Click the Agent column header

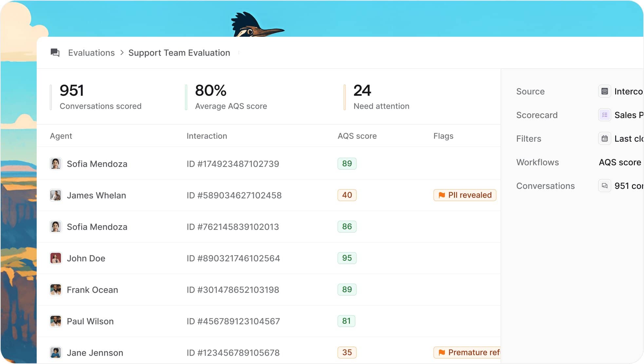61,136
